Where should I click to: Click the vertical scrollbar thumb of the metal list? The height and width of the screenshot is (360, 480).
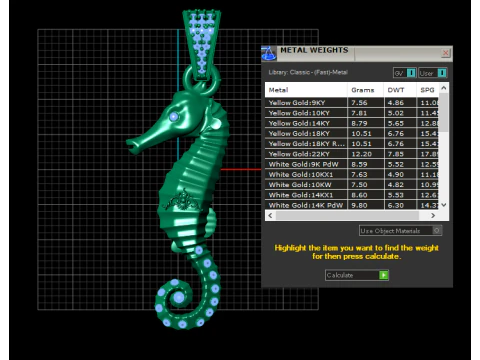tap(444, 112)
